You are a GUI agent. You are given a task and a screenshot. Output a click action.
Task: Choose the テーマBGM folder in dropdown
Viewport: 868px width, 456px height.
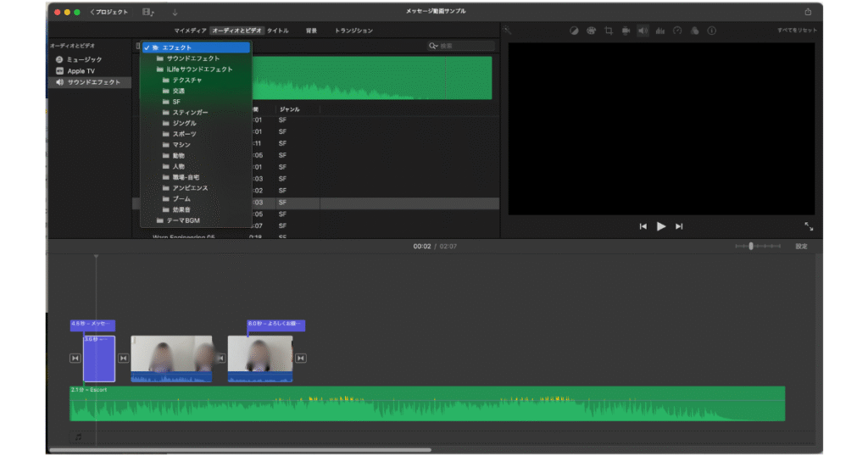(x=182, y=220)
